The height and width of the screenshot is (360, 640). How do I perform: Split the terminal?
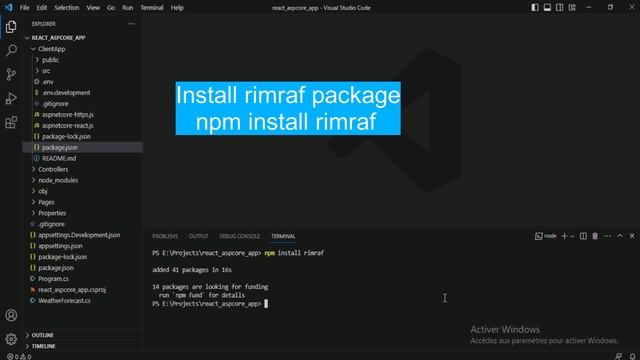(583, 236)
